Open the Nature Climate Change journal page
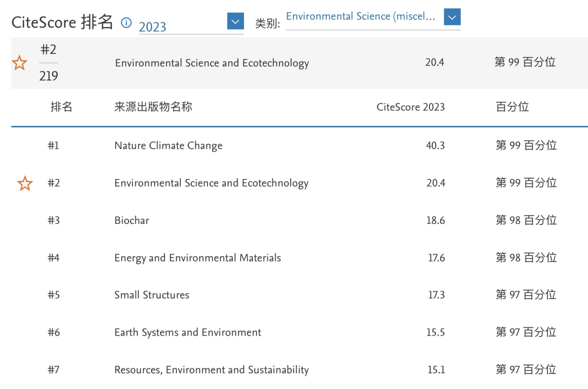This screenshot has width=588, height=389. click(x=168, y=145)
